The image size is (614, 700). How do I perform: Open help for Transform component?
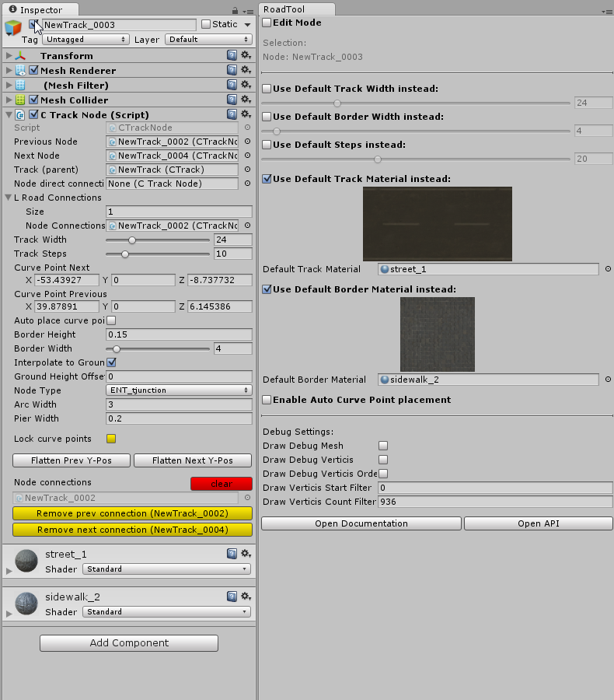(232, 55)
